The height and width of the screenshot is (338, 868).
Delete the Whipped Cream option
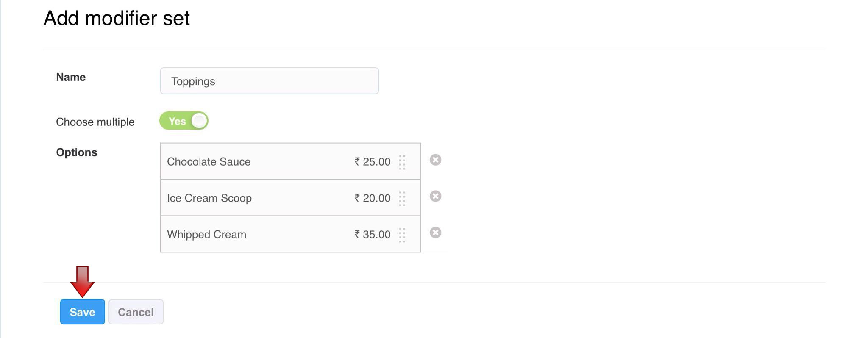(x=435, y=233)
